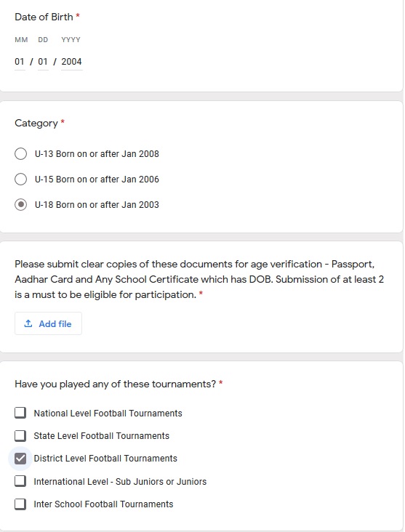
Task: Select U-15 Born on or after Jan 2006
Action: tap(20, 179)
